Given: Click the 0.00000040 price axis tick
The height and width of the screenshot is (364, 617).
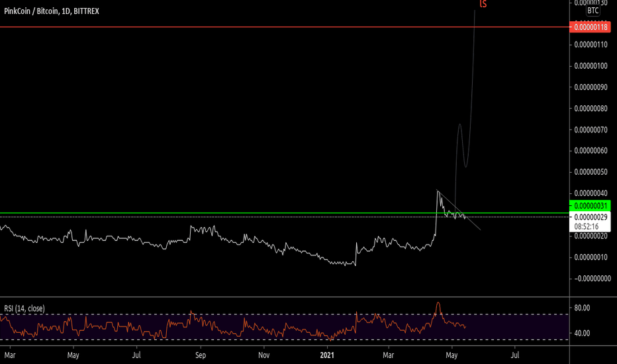Looking at the screenshot, I should click(x=591, y=193).
